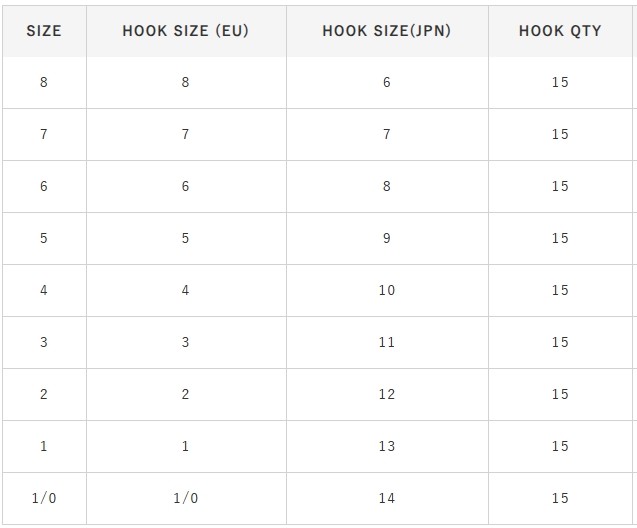The width and height of the screenshot is (637, 528).
Task: Click JPN hook size 14 cell
Action: [387, 498]
